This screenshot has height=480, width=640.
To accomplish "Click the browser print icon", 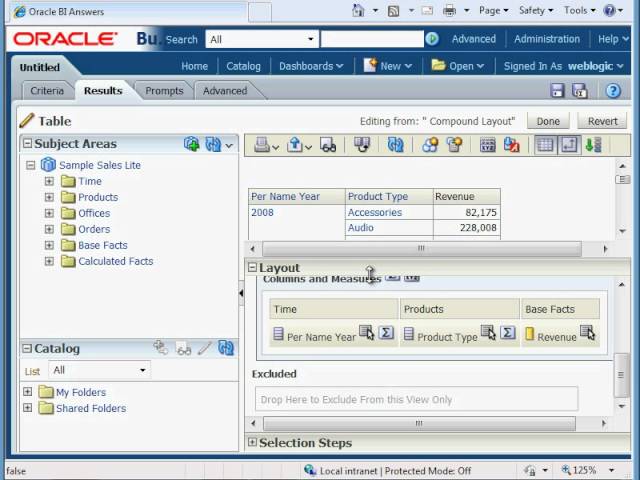I will point(449,11).
